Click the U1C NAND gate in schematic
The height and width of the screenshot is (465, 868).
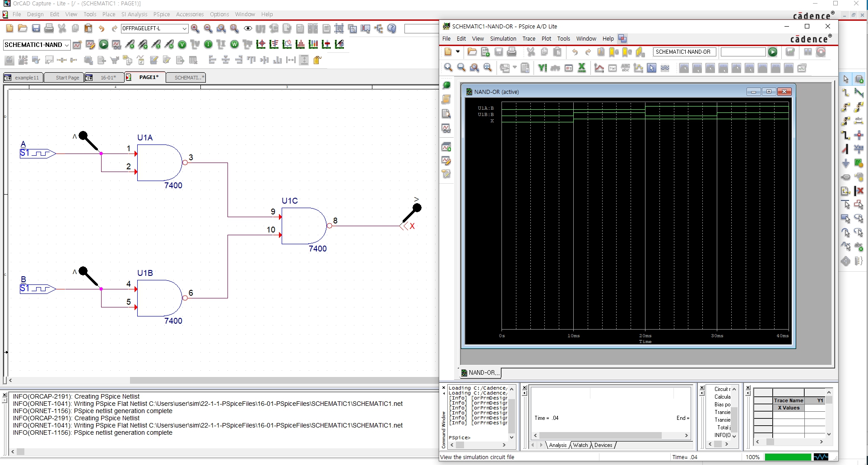[305, 226]
